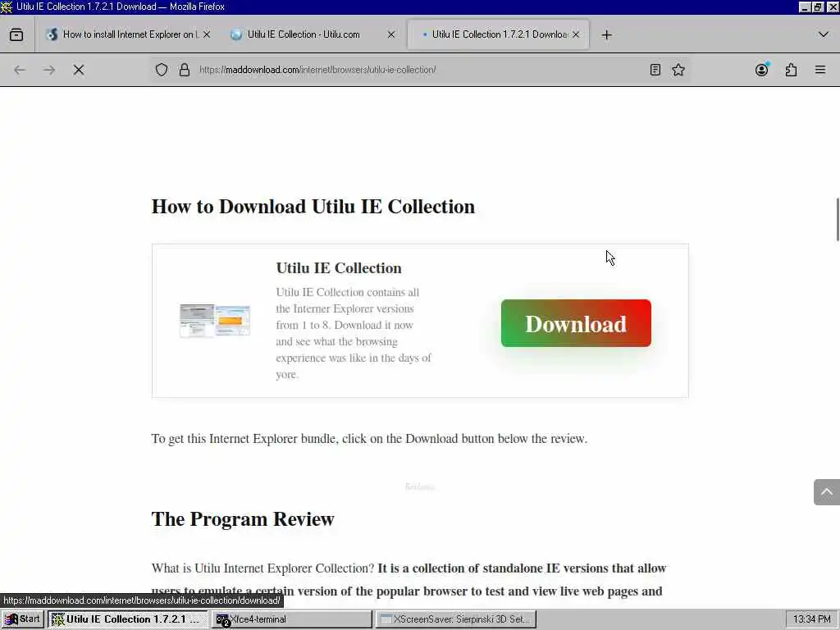Minimize the Firefox window
Screen dimensions: 840x630
point(805,7)
